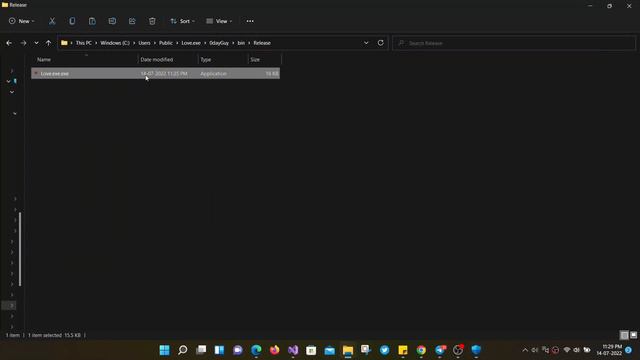Click Users breadcrumb in address bar
The image size is (640, 360).
tap(144, 43)
